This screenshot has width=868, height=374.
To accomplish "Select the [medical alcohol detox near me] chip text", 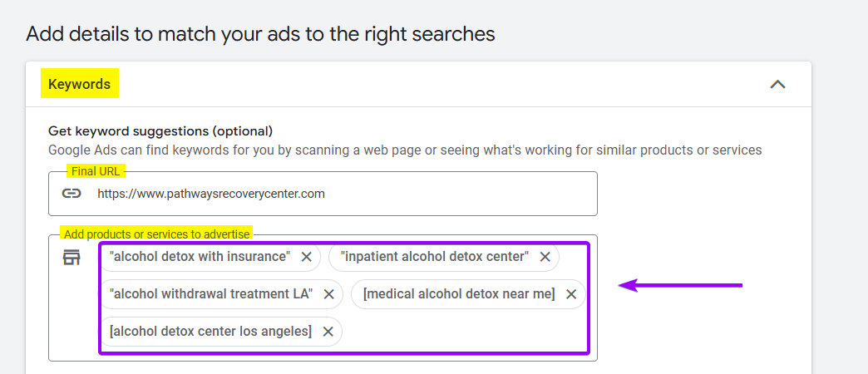I will (x=459, y=293).
